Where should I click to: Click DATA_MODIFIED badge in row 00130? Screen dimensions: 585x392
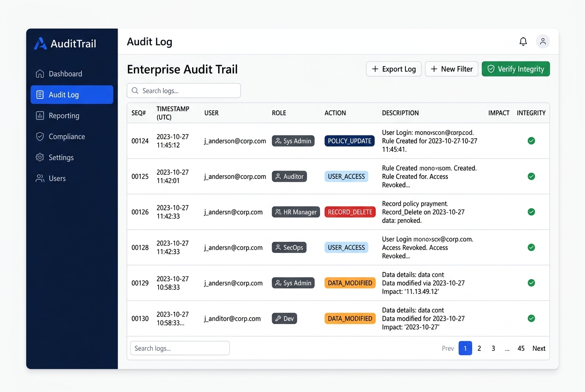(x=350, y=318)
